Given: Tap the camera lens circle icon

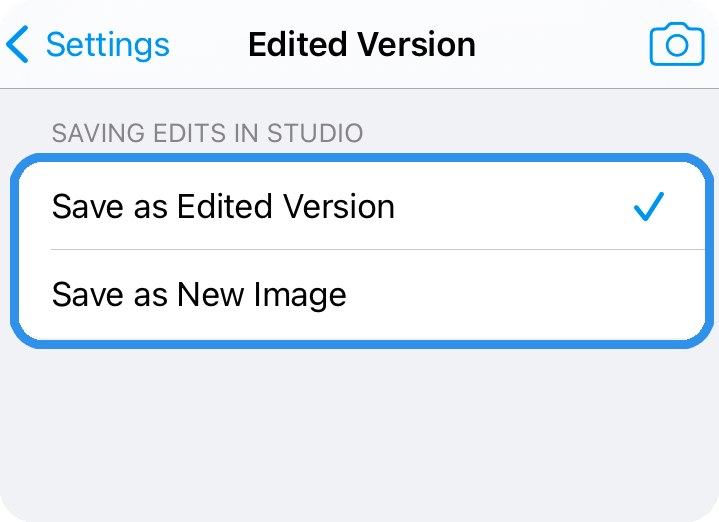Looking at the screenshot, I should click(677, 45).
